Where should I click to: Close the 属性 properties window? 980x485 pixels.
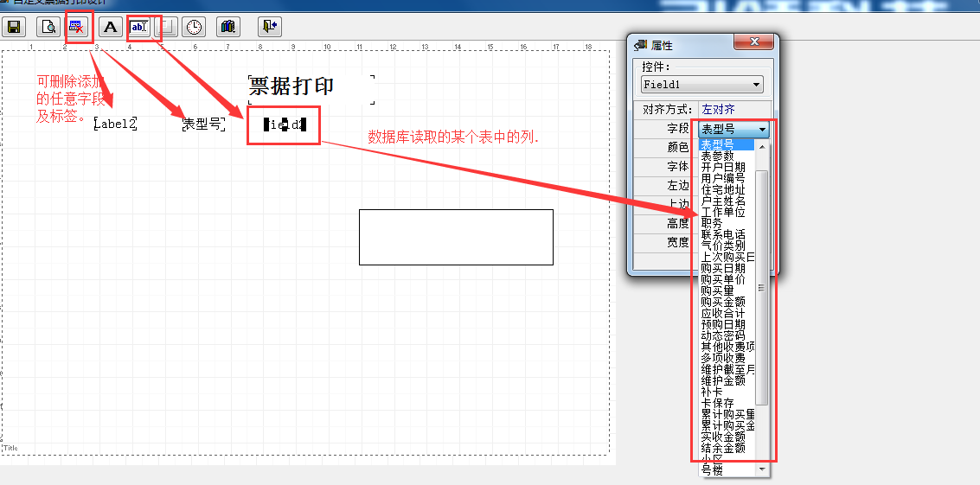(x=753, y=42)
